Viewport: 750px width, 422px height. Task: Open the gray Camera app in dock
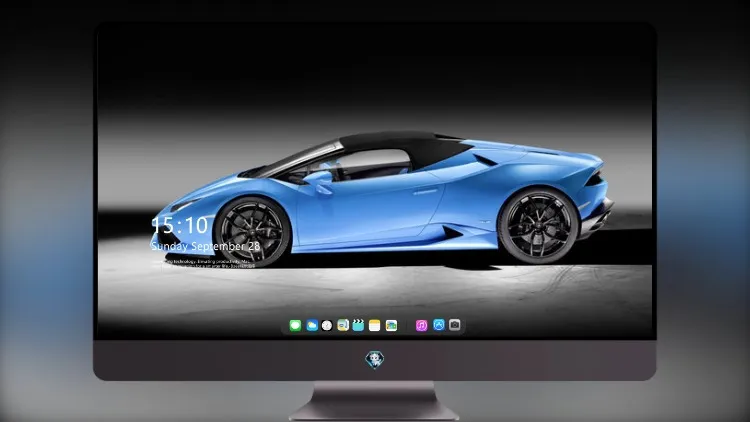(x=455, y=325)
